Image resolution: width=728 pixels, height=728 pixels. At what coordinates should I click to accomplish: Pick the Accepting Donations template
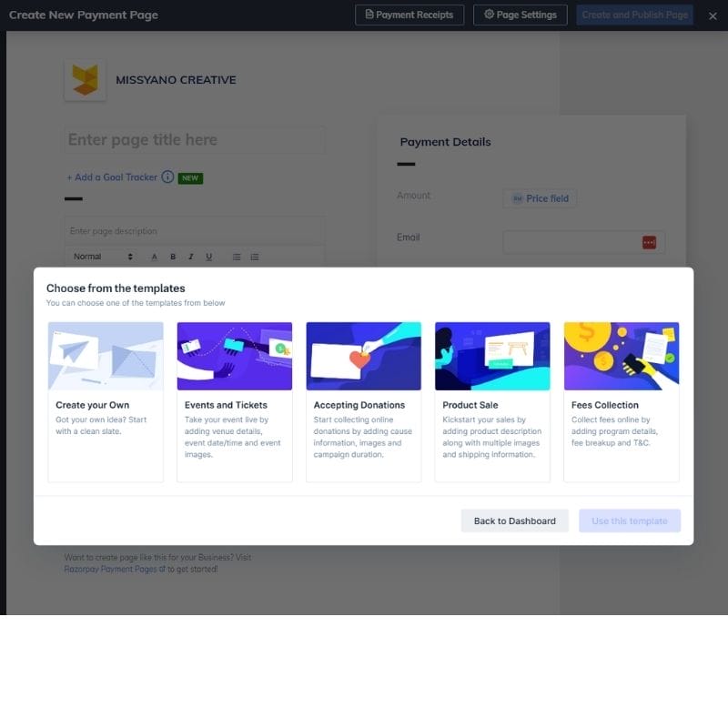pyautogui.click(x=364, y=401)
